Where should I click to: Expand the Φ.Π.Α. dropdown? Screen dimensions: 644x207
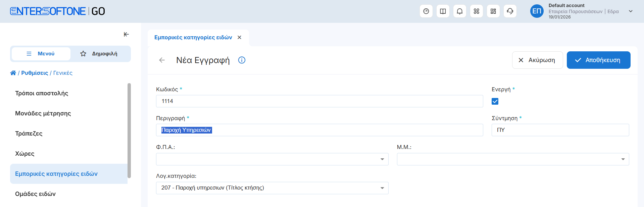[382, 159]
